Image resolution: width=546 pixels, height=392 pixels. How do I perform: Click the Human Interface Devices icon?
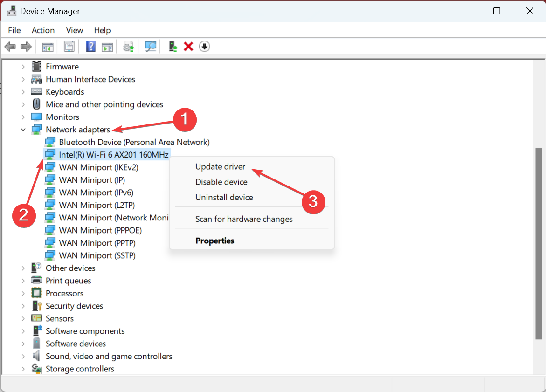click(36, 79)
